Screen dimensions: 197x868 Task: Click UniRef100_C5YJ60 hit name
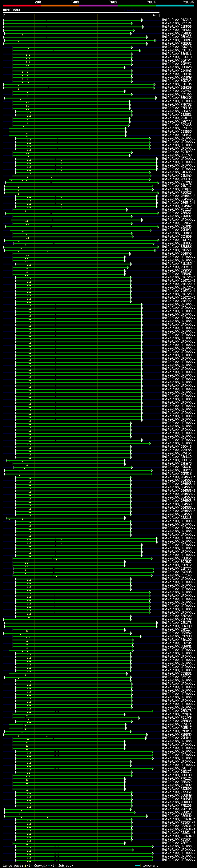click(x=177, y=94)
